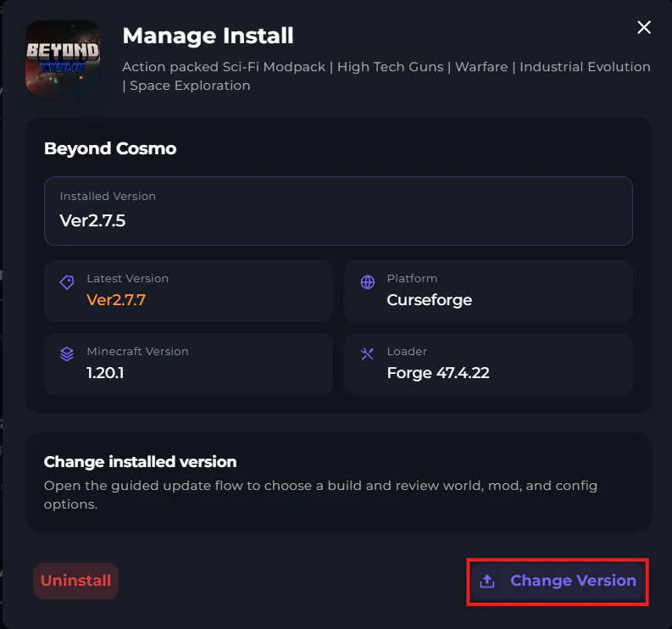Click the Minecraft Version layers icon
672x629 pixels.
click(x=67, y=354)
